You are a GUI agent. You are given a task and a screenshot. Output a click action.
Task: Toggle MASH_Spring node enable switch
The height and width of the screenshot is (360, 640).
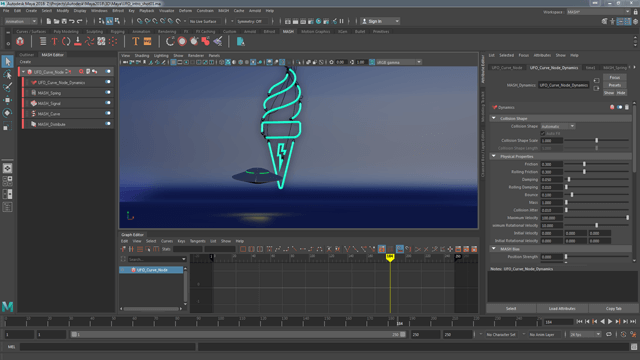(x=108, y=93)
